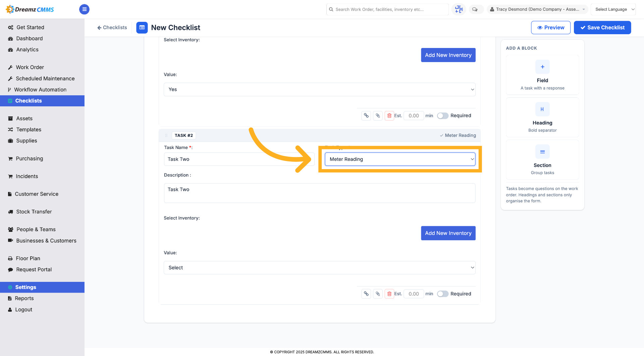
Task: Open Stock Transfer in sidebar
Action: 42,212
